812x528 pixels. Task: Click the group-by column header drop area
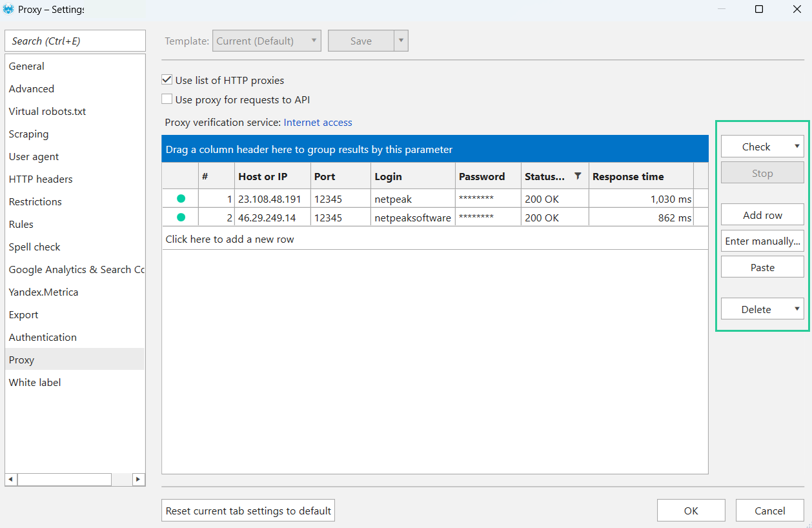point(435,149)
